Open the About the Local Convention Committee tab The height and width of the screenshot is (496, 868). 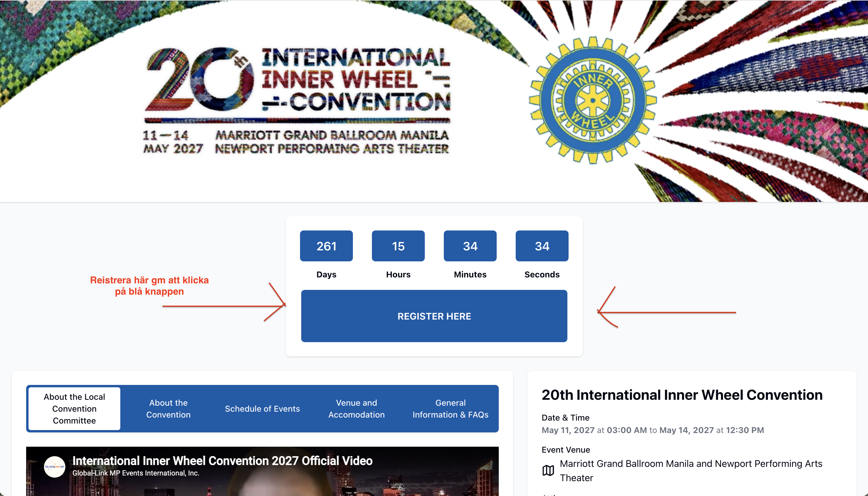(x=74, y=408)
